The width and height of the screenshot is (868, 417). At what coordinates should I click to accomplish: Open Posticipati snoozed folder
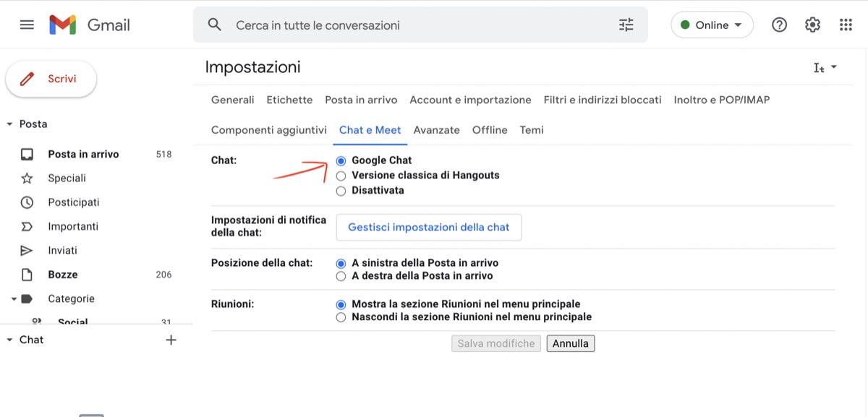click(73, 202)
